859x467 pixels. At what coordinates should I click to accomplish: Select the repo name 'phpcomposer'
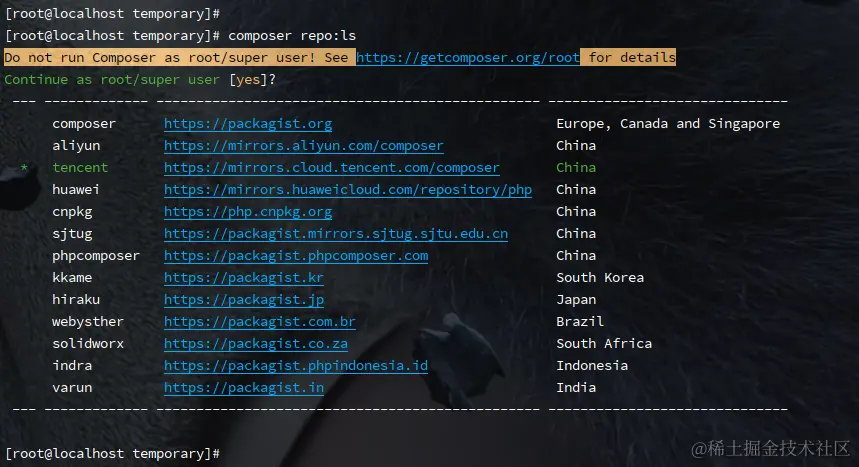(96, 255)
